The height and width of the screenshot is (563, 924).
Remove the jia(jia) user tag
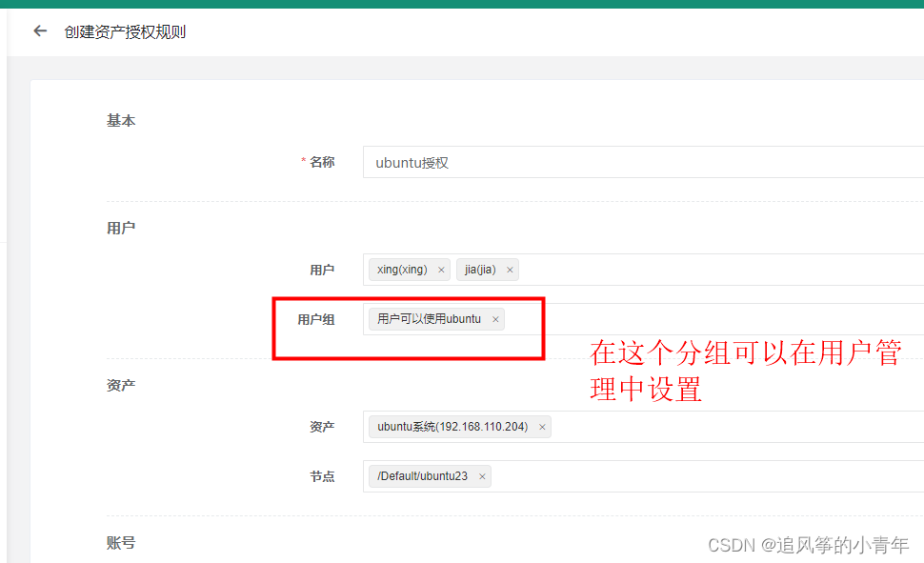(510, 270)
